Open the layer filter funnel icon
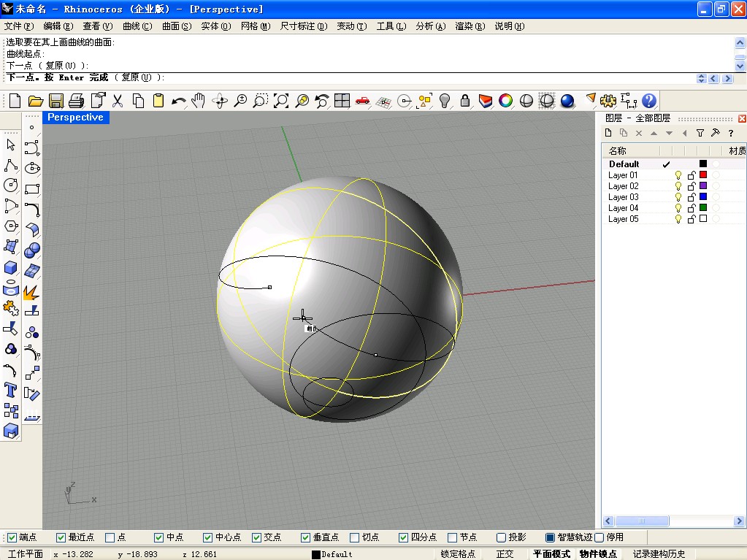747x560 pixels. 700,133
